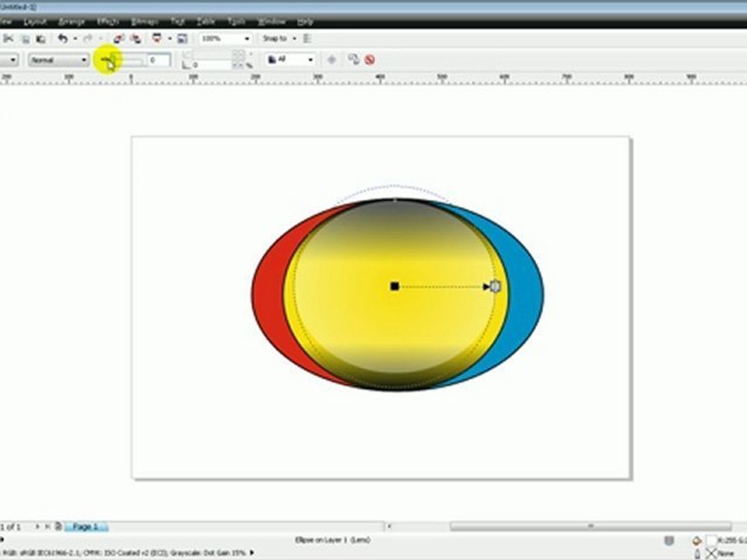Open the Table menu
Image resolution: width=747 pixels, height=560 pixels.
pos(205,22)
